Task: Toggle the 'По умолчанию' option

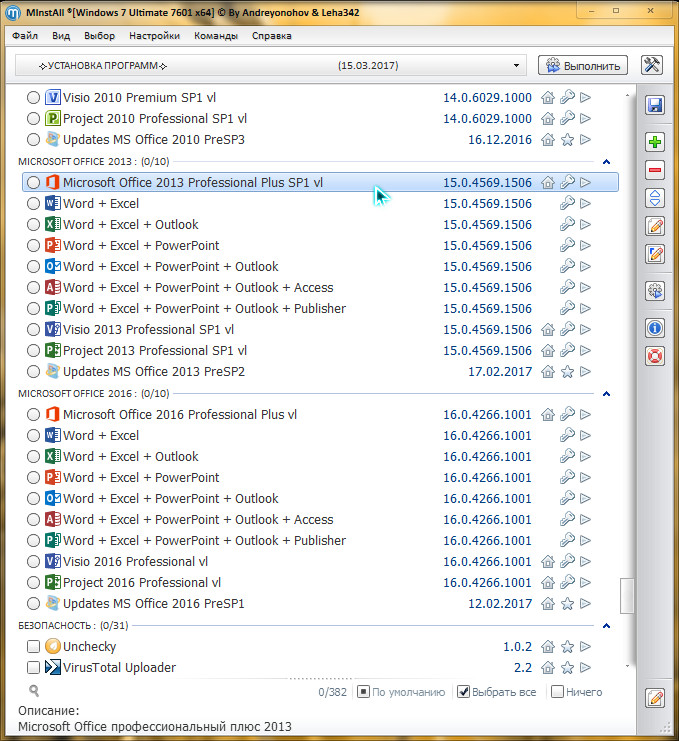Action: pos(363,692)
